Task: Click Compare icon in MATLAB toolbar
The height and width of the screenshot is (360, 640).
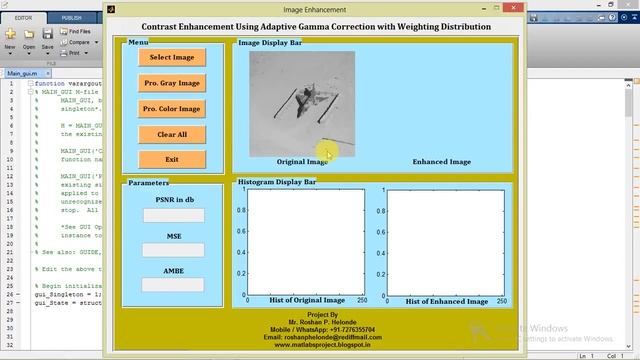Action: pyautogui.click(x=64, y=42)
